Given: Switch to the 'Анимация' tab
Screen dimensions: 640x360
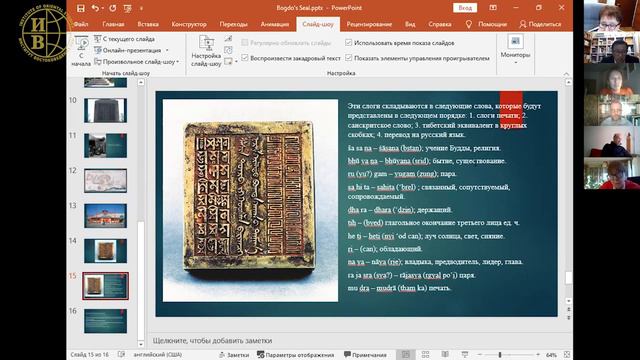Looking at the screenshot, I should pos(275,24).
